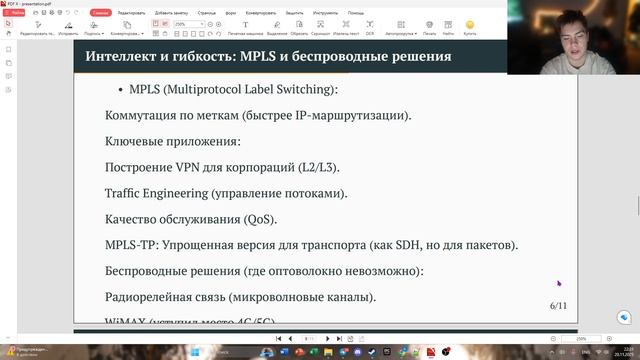Screen dimensions: 640x360
Task: Open the Добавить заметку ribbon tab
Action: 171,13
